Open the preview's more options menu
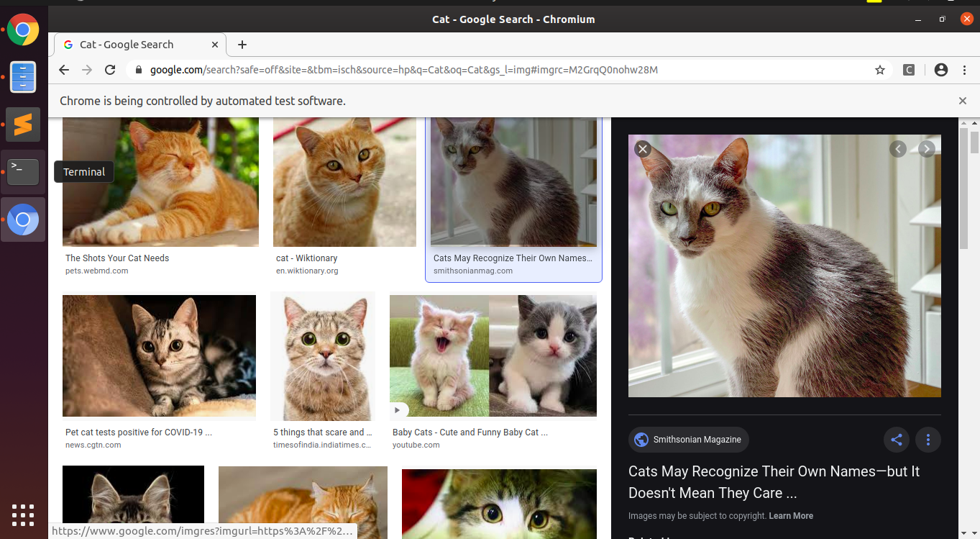 [x=928, y=440]
